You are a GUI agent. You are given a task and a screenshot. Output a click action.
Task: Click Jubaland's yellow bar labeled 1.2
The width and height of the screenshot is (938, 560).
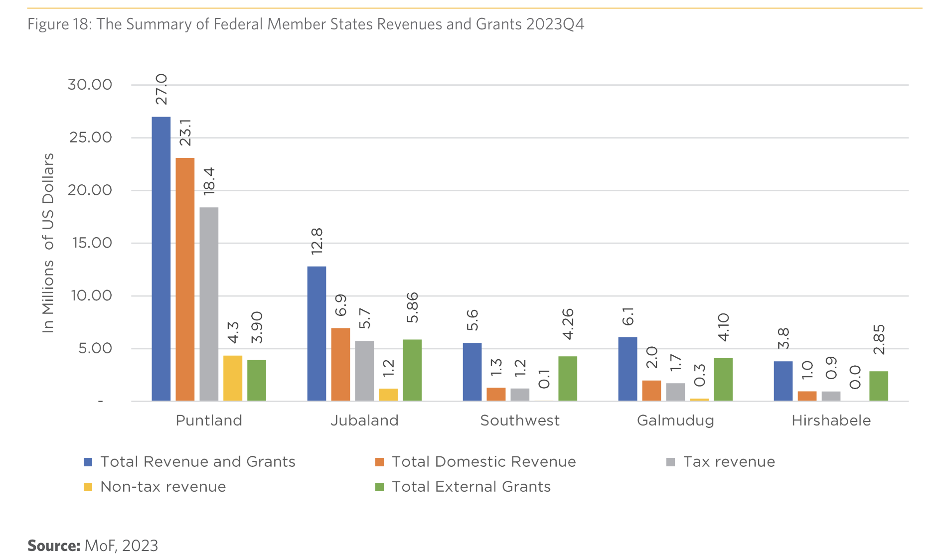[388, 395]
